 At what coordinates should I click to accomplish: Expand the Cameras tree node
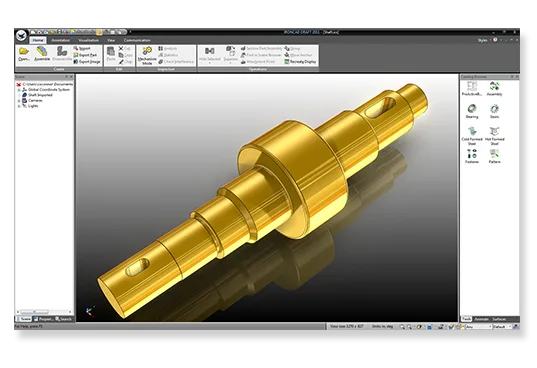pyautogui.click(x=19, y=101)
